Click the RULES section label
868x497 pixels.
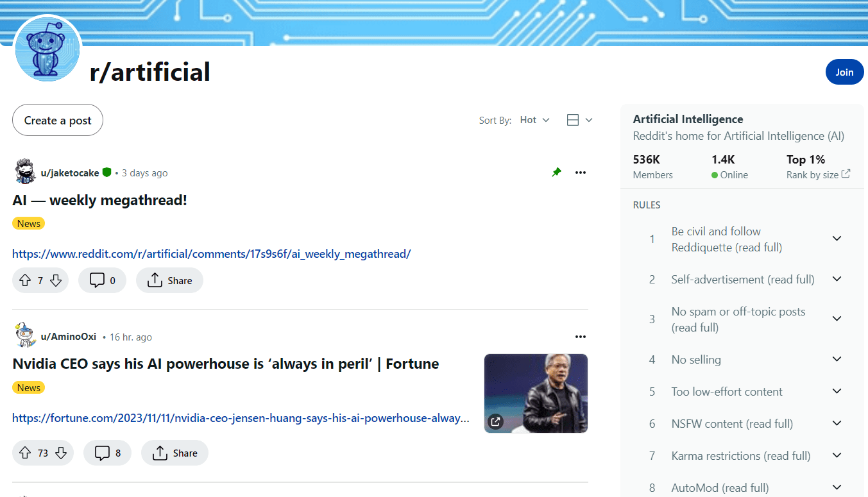tap(647, 205)
